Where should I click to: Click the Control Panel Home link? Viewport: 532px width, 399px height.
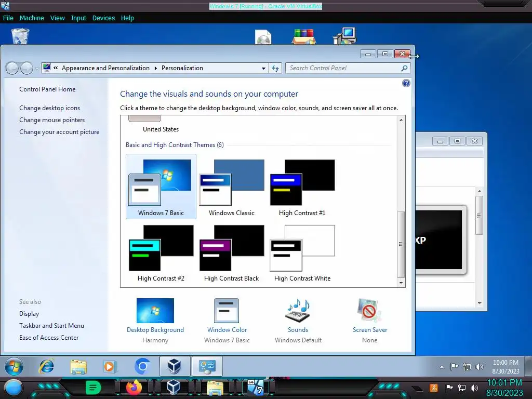point(47,89)
